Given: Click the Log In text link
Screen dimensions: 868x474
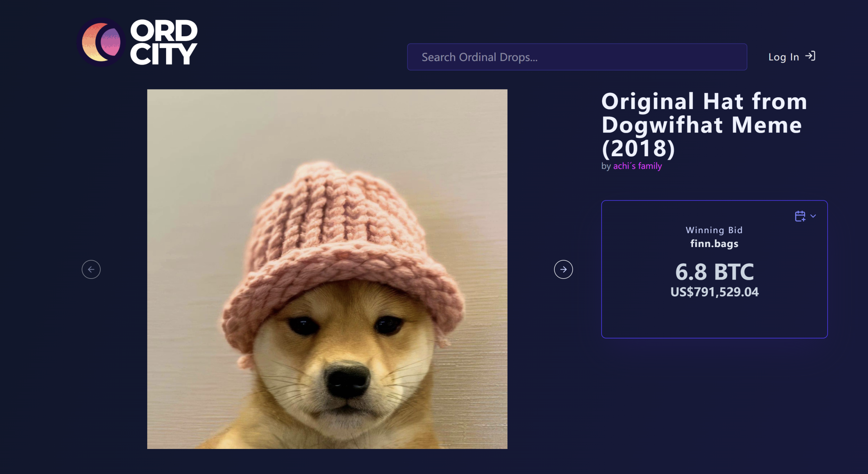Looking at the screenshot, I should (x=784, y=57).
